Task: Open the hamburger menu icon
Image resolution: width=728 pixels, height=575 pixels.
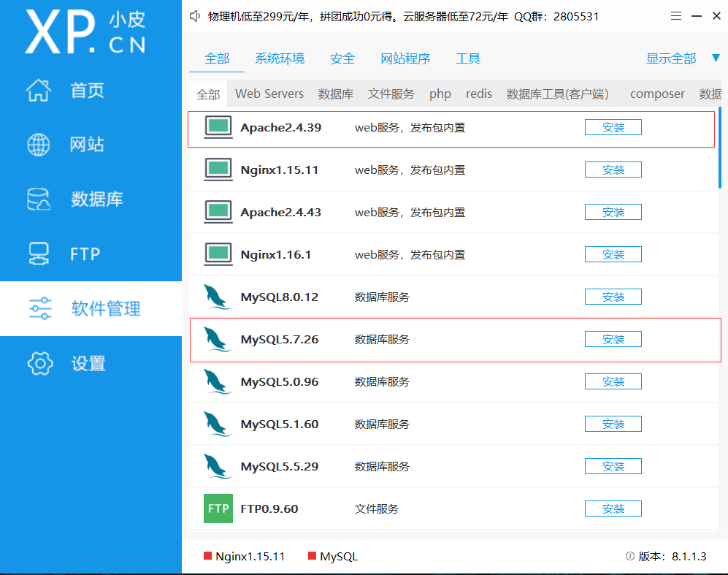Action: pos(676,16)
